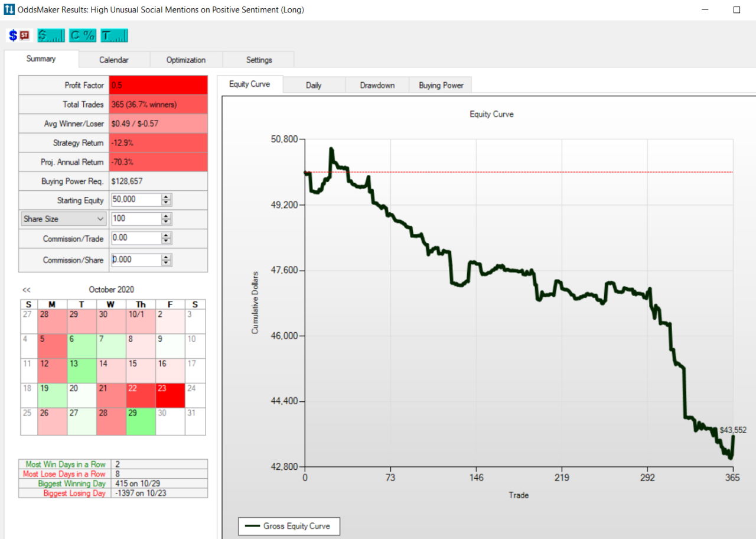Go to previous month with << button
Viewport: 756px width, 539px height.
(26, 290)
